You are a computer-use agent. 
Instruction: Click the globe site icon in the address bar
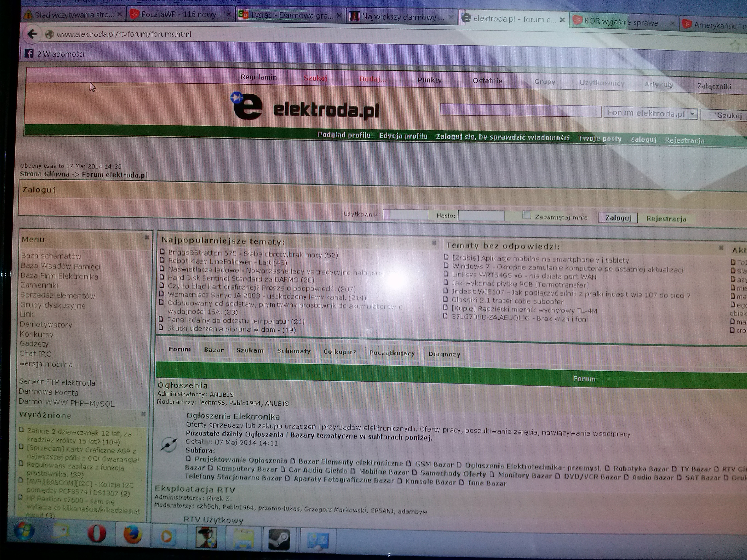(49, 34)
